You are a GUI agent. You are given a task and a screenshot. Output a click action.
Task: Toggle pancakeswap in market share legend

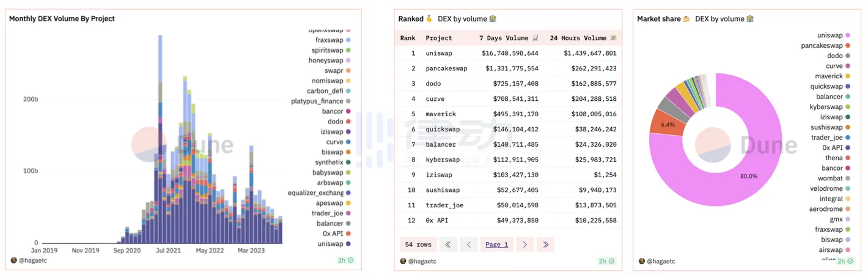822,46
